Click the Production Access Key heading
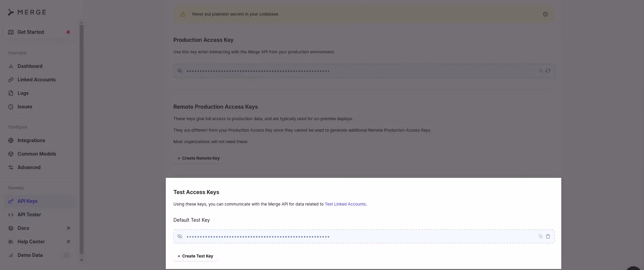The image size is (644, 270). tap(203, 40)
